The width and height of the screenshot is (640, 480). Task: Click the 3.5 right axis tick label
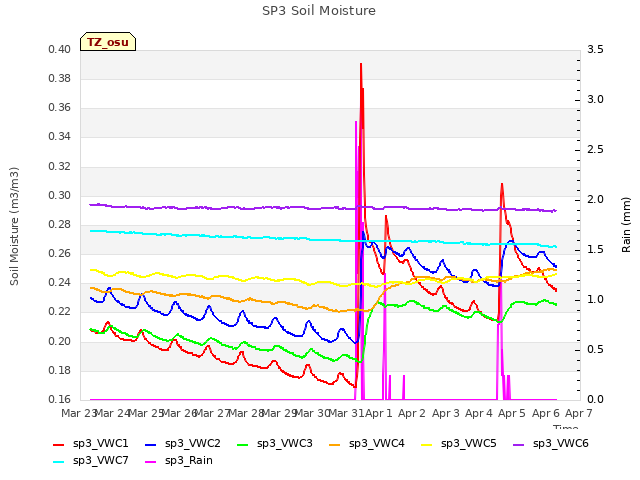click(x=595, y=49)
